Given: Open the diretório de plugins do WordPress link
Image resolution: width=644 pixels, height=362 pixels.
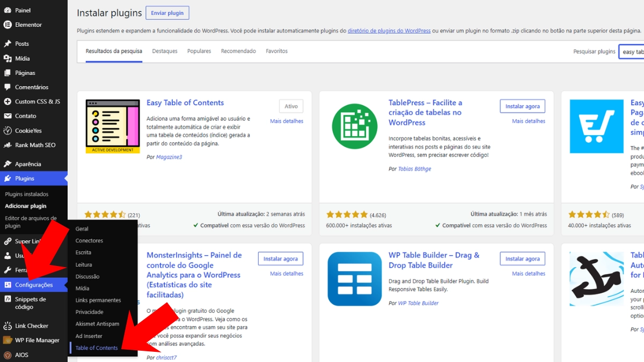Looking at the screenshot, I should pyautogui.click(x=389, y=31).
